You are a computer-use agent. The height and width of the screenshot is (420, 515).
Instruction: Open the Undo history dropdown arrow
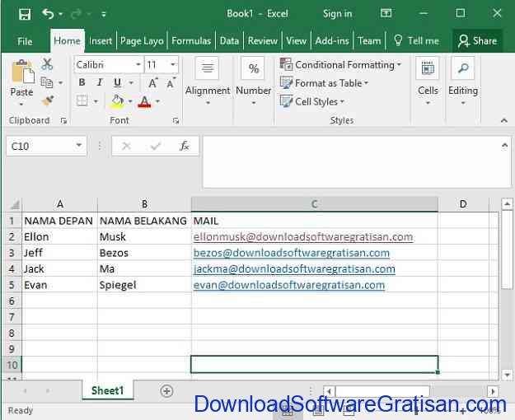click(61, 14)
